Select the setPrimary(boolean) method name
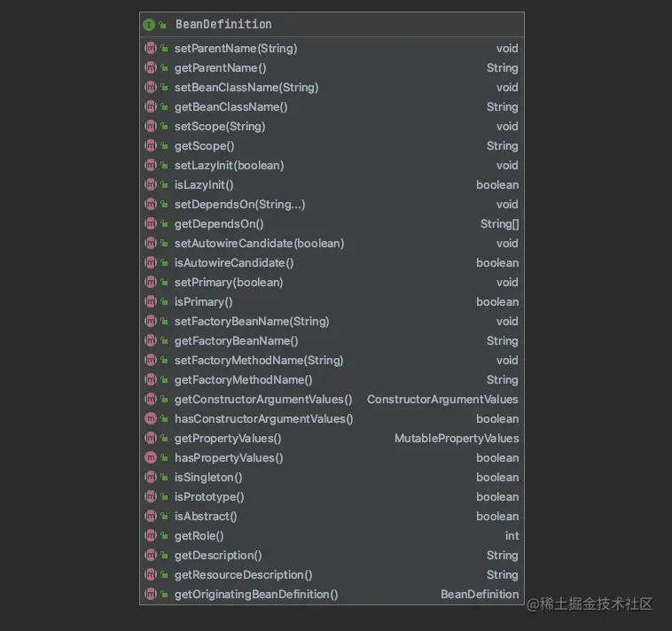Image resolution: width=672 pixels, height=631 pixels. coord(229,283)
